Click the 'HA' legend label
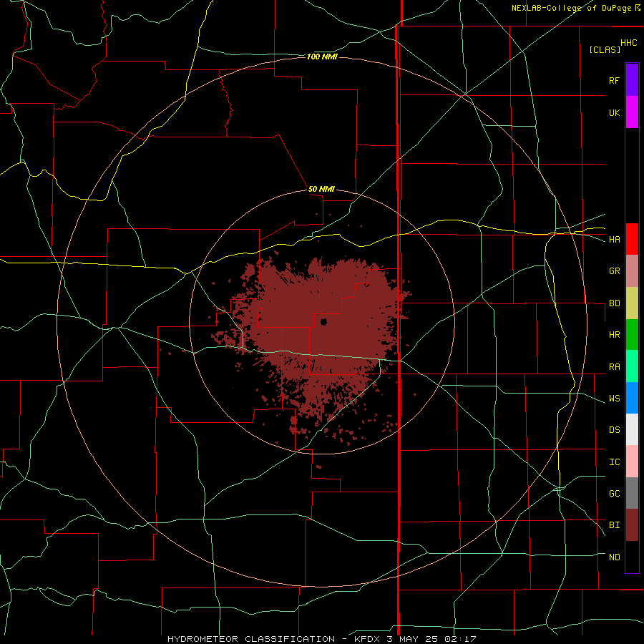The height and width of the screenshot is (644, 644). coord(614,240)
